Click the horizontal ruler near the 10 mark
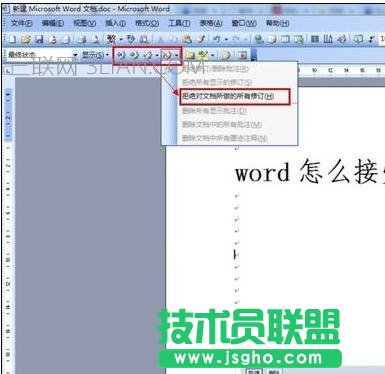The image size is (385, 374). coord(314,70)
